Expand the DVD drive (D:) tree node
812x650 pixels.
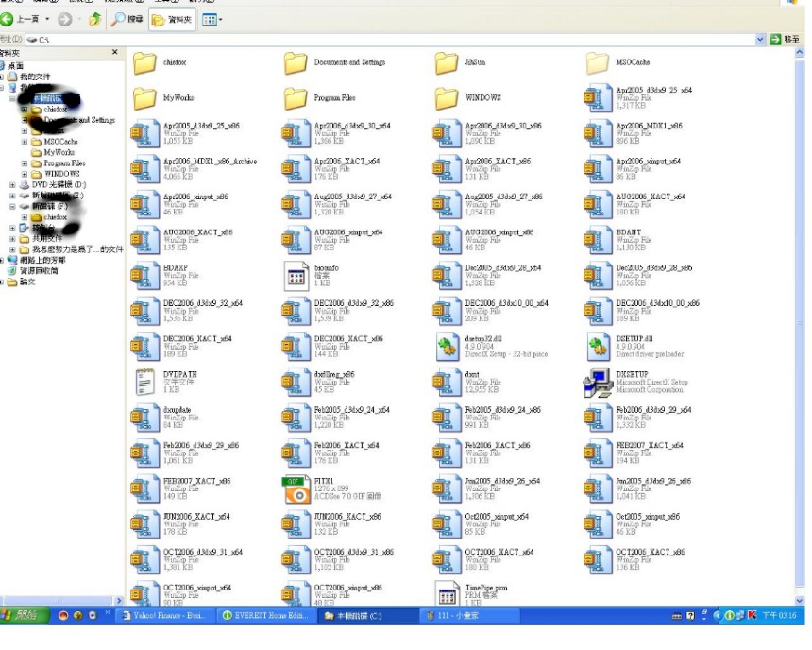(x=13, y=185)
